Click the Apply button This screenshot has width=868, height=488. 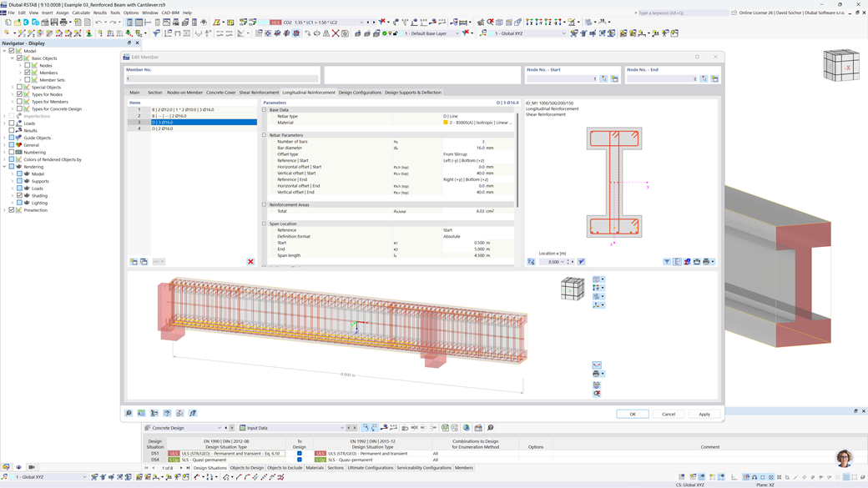pos(704,414)
